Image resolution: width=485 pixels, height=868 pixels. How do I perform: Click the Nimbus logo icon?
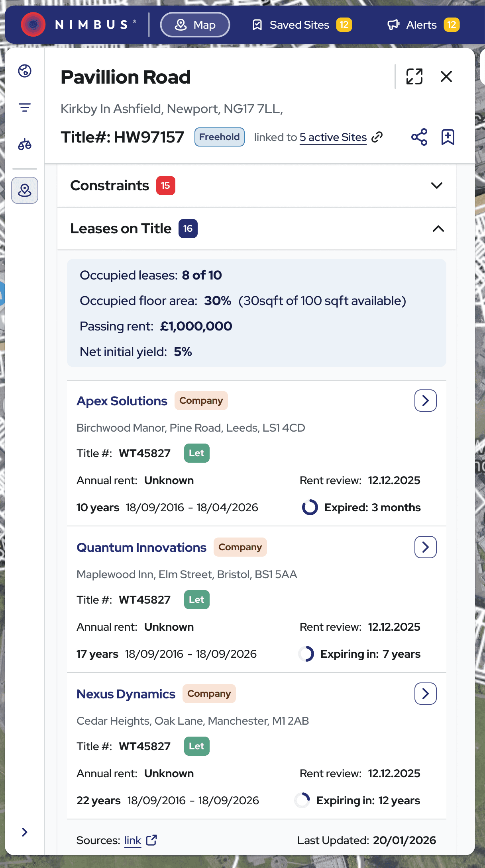(33, 25)
